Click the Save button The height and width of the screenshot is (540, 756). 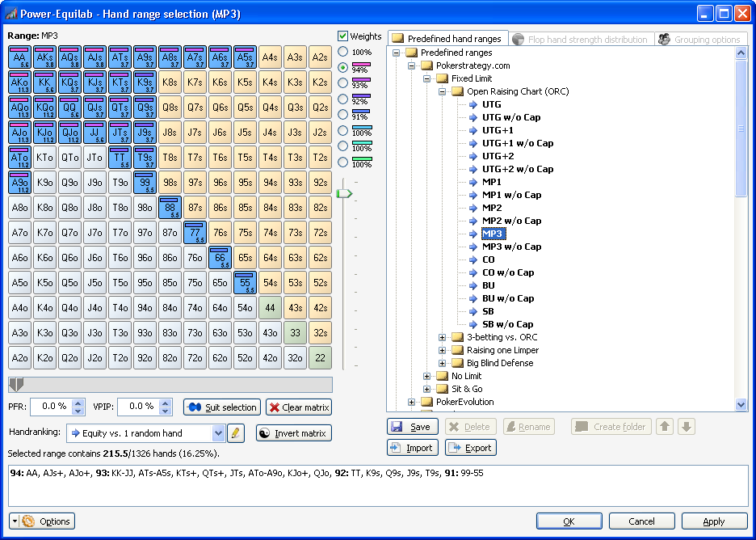412,427
